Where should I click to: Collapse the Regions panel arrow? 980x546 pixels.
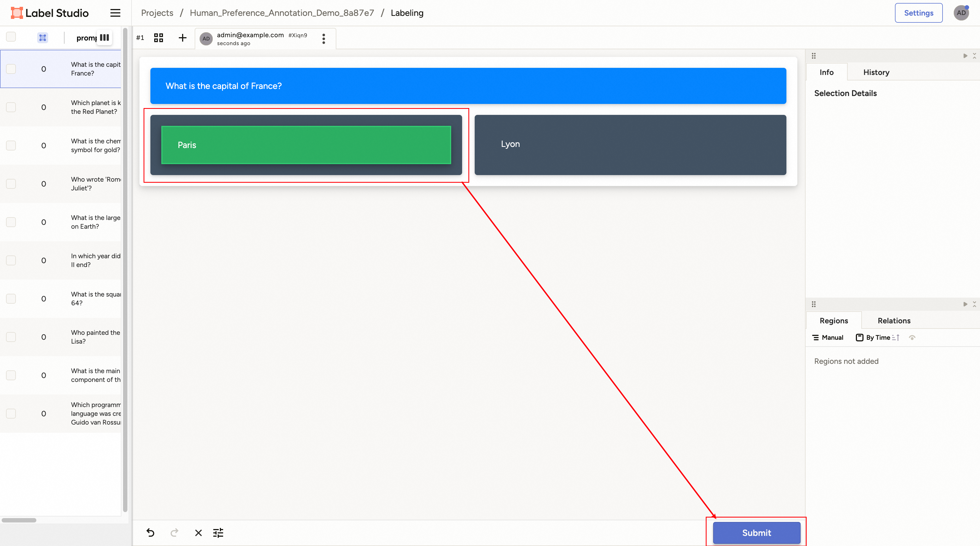pyautogui.click(x=965, y=304)
